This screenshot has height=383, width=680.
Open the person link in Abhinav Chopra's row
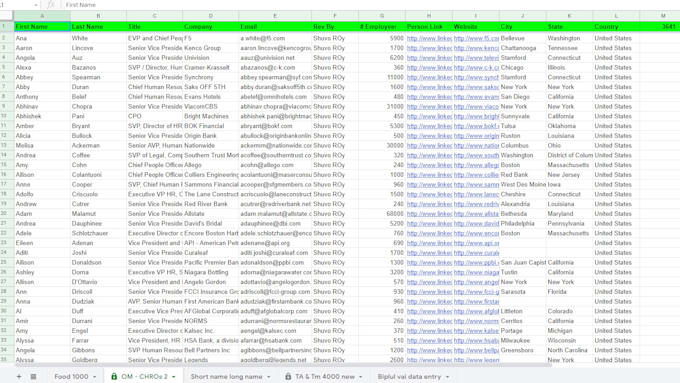(429, 107)
